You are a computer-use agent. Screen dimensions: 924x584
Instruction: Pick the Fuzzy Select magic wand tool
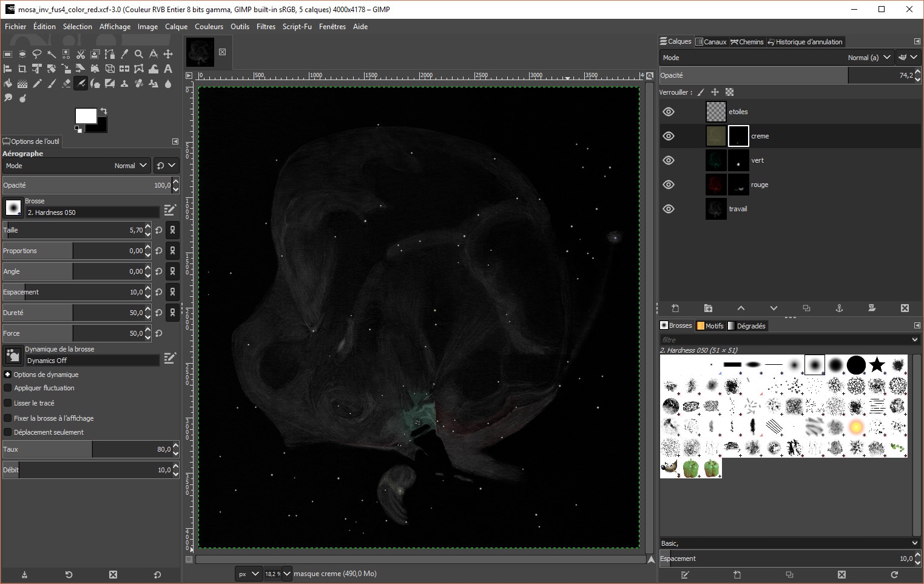(52, 54)
